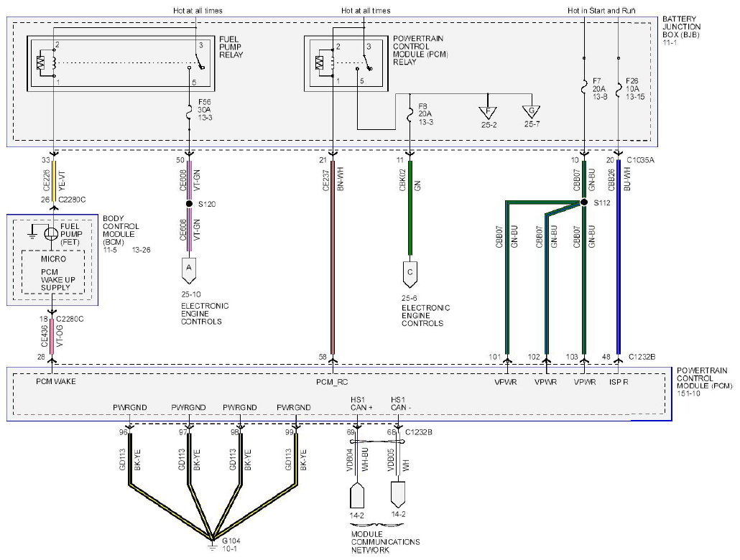Click the S120 splice dot
This screenshot has height=560, width=740.
[189, 204]
